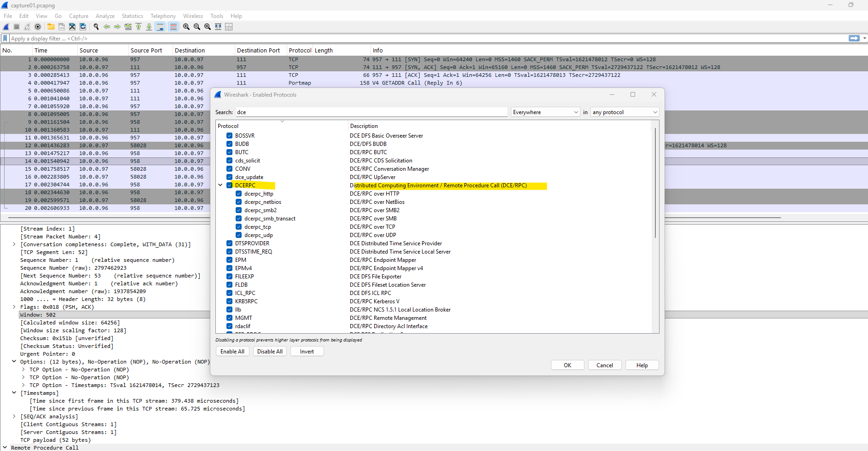Open the Analyze menu

point(105,16)
